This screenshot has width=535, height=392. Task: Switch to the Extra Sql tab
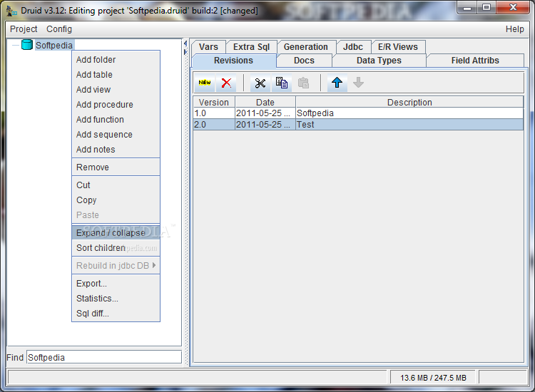251,47
